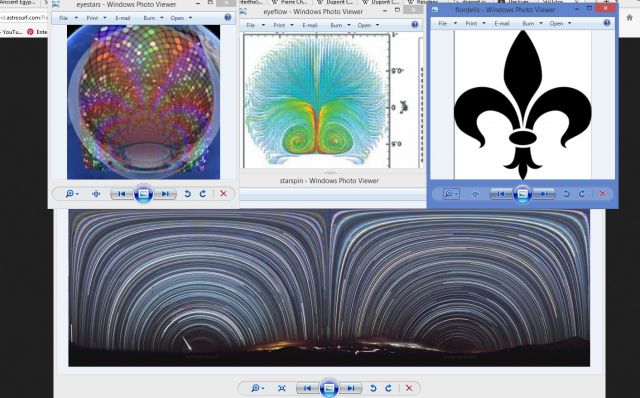Click fit to window icon in starspin viewer

coord(282,388)
